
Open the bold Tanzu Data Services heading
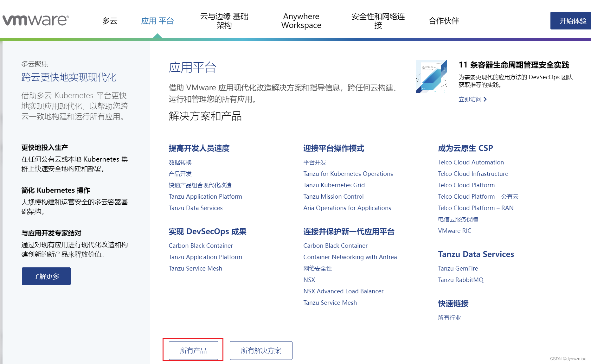(476, 254)
